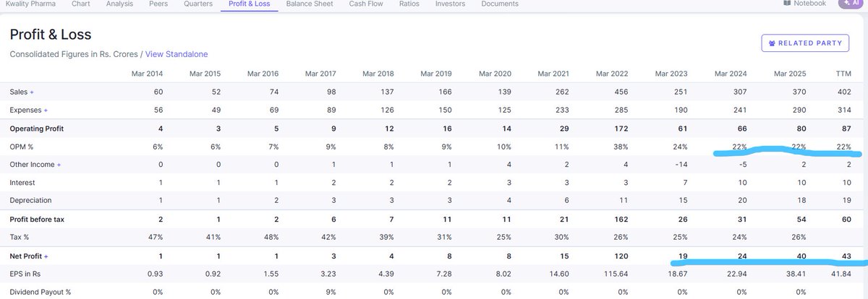
Task: Open the Investors tab
Action: [x=450, y=4]
